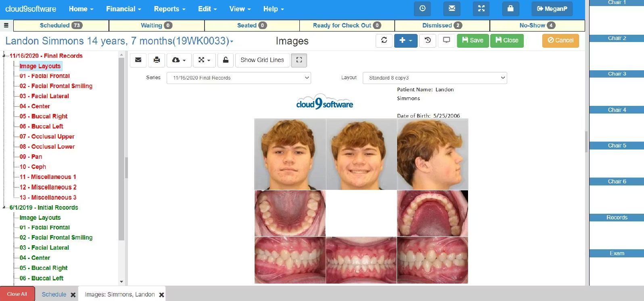Click the refresh icon next to Images
The image size is (644, 301).
(384, 40)
